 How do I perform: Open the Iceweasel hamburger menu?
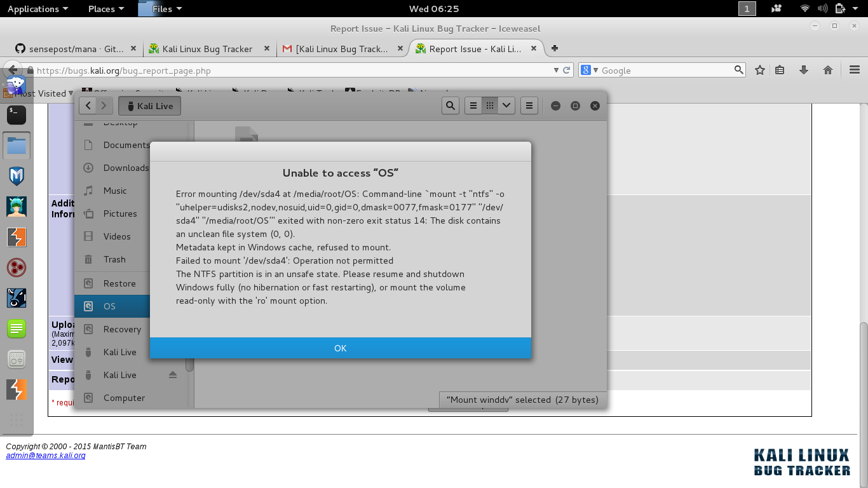pyautogui.click(x=855, y=71)
